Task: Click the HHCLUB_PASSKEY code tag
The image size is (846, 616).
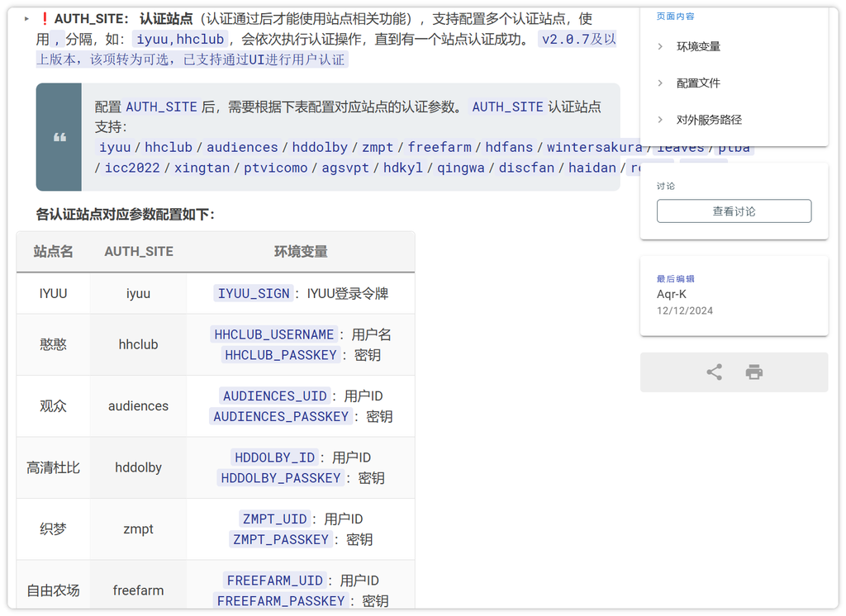Action: coord(281,355)
